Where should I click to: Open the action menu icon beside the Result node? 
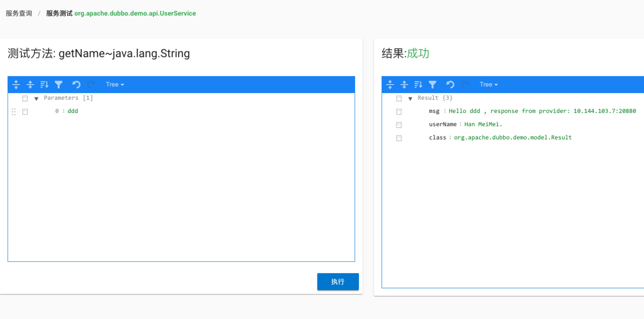click(399, 98)
